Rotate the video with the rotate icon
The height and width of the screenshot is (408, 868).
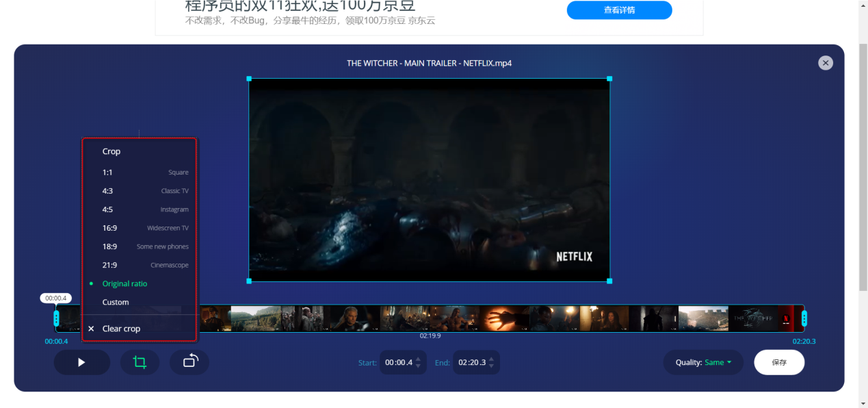pos(189,362)
